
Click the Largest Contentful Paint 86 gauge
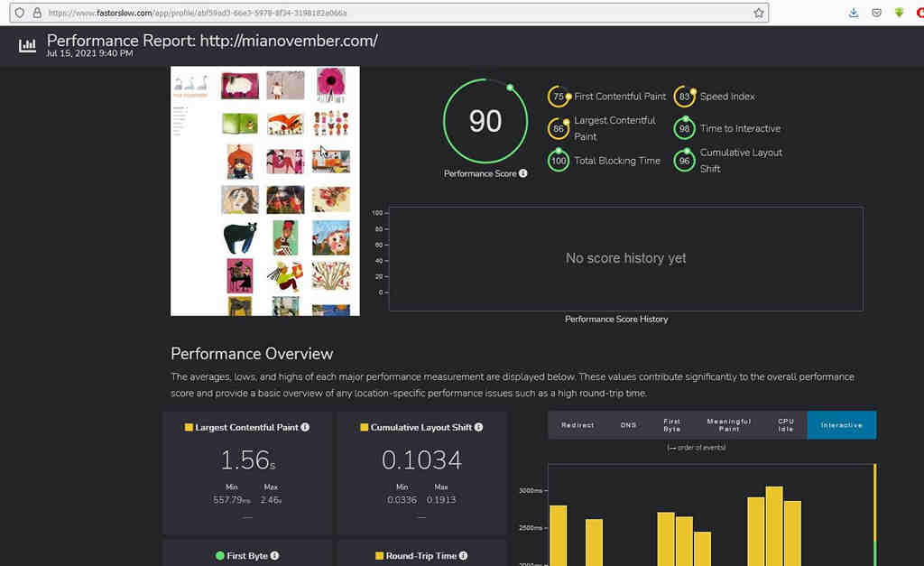558,128
